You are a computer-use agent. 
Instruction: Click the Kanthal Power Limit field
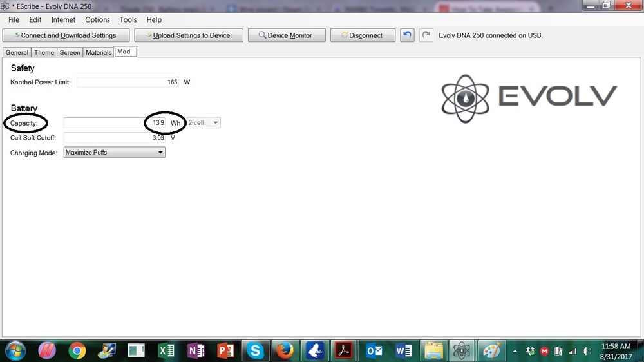pos(128,82)
